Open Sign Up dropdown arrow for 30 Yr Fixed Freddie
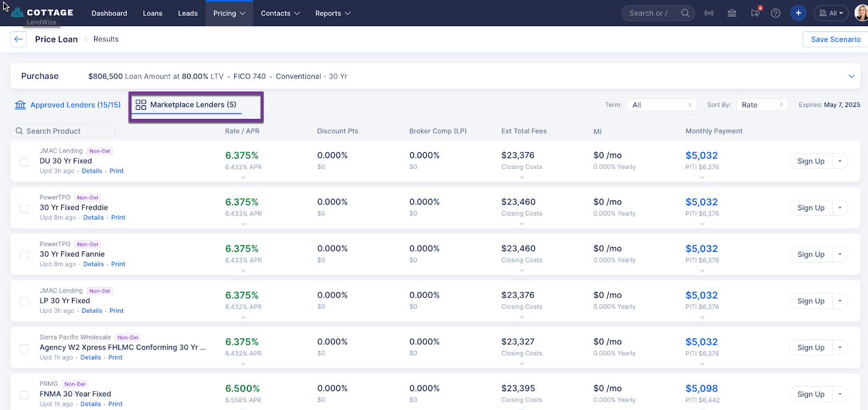 tap(840, 208)
